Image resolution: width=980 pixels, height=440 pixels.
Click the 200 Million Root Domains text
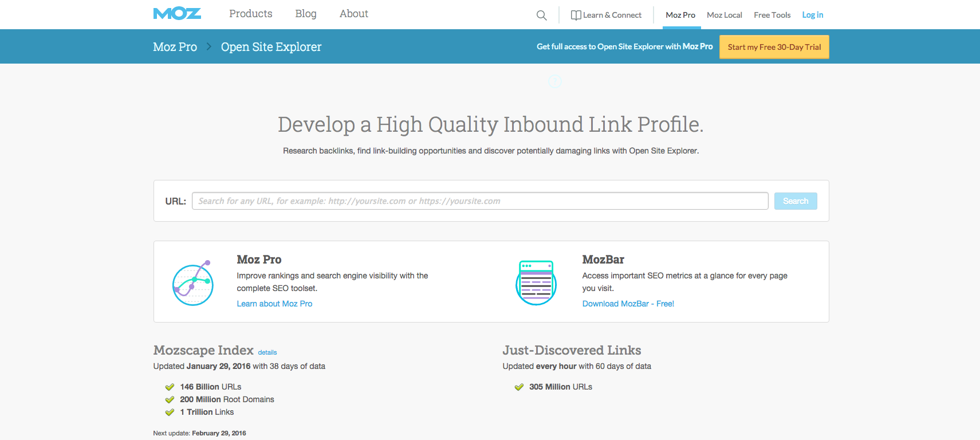[x=227, y=399]
